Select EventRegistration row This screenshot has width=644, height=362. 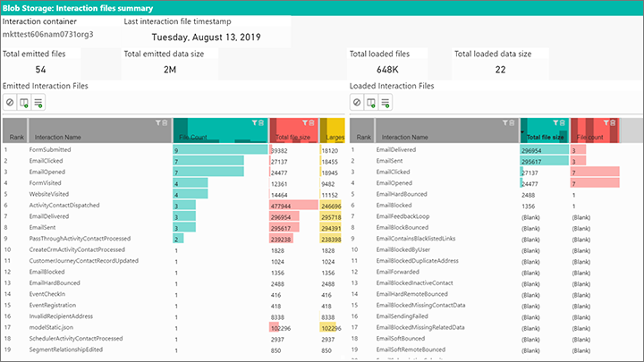pos(174,305)
